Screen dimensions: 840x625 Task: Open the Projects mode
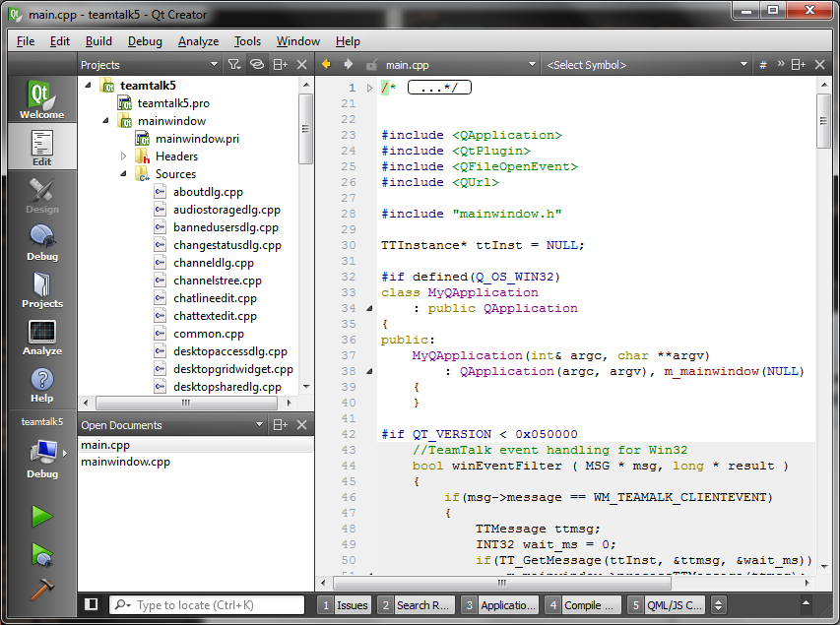[x=41, y=289]
